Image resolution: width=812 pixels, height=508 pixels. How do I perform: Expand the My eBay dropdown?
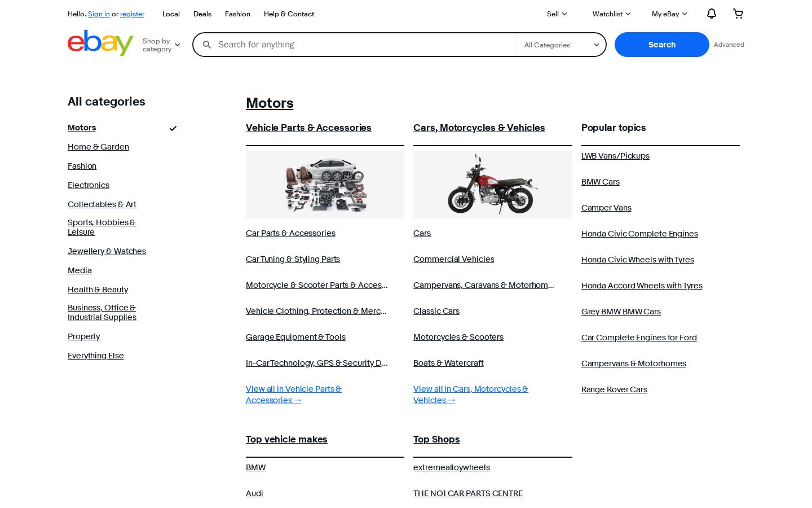[669, 14]
